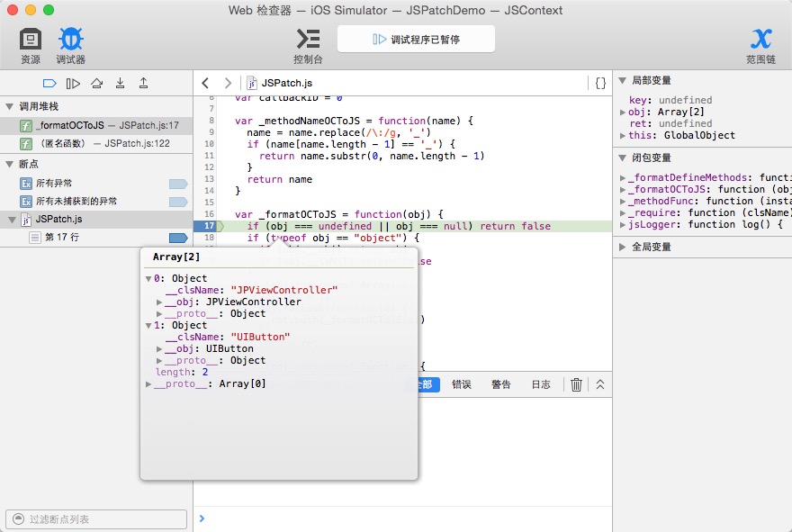Switch to the 调试器 debugger panel
Viewport: 792px width, 532px height.
[x=71, y=45]
